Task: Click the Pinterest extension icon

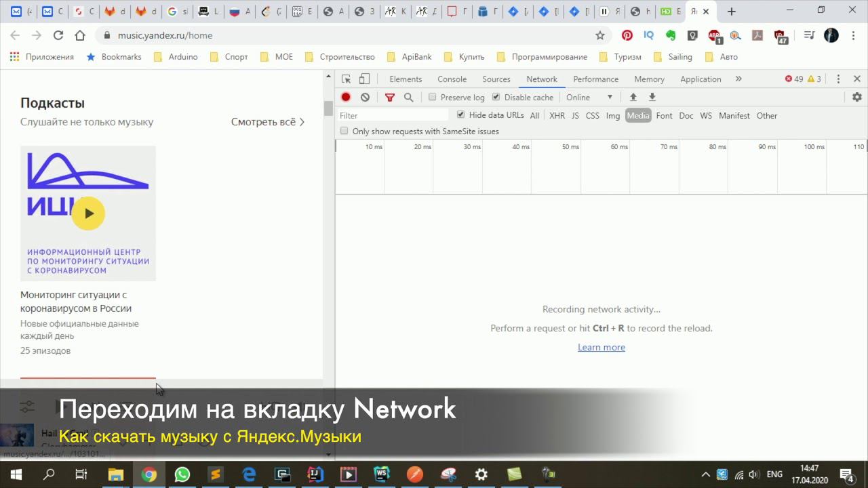Action: 627,35
